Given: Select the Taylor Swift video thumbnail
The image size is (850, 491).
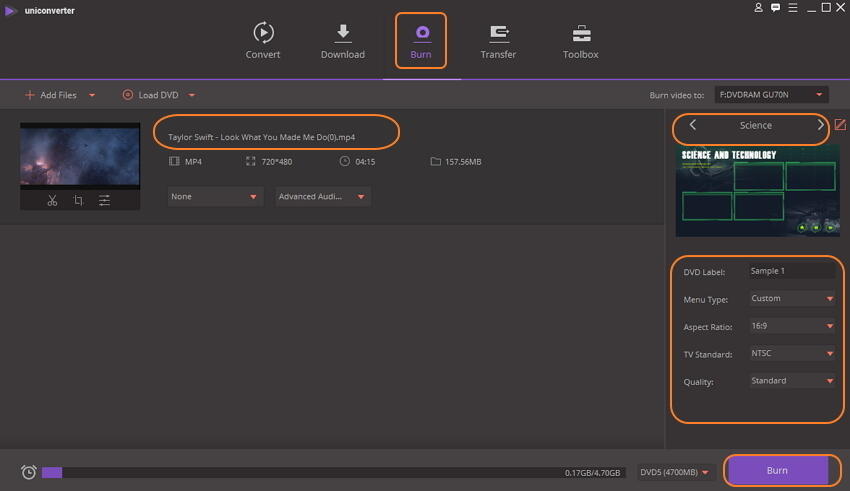Looking at the screenshot, I should pos(80,156).
